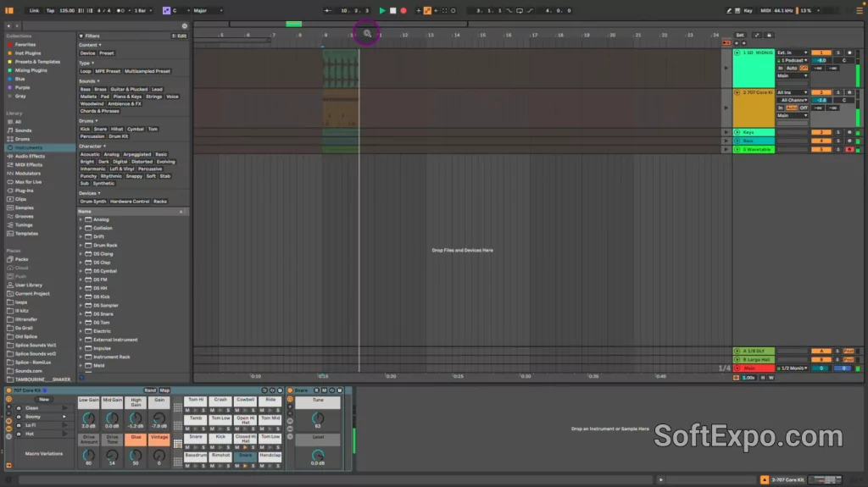
Task: Collapse the Filters section triangle
Action: pyautogui.click(x=81, y=36)
